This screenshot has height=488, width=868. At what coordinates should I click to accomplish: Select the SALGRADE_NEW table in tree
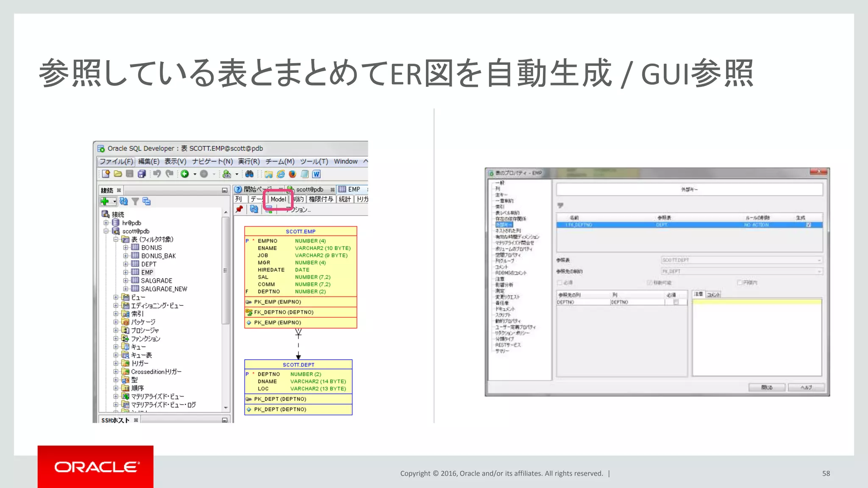coord(164,289)
